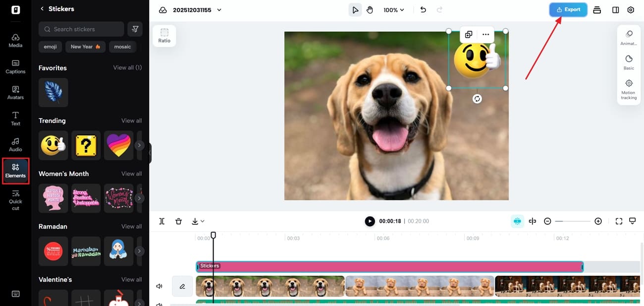Open Animation settings for the sticker
The image size is (644, 306).
pos(628,36)
